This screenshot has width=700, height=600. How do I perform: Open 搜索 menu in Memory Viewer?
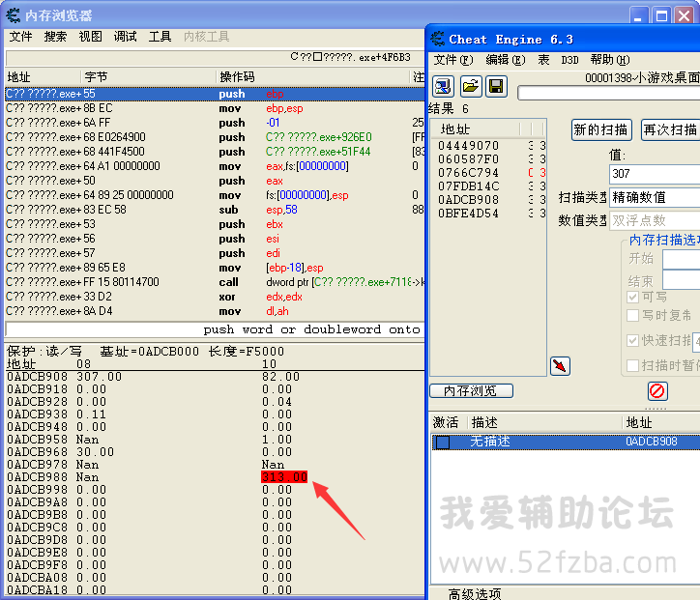[x=55, y=37]
